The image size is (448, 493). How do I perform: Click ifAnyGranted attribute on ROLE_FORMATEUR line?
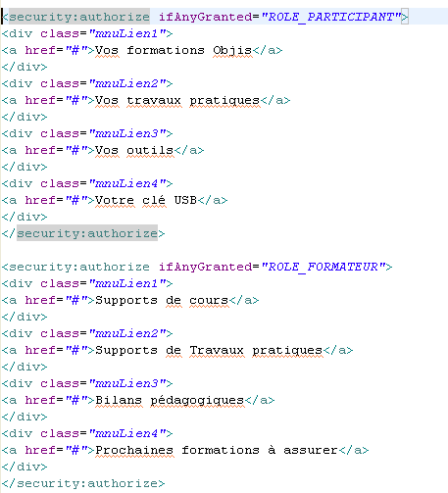[x=205, y=267]
